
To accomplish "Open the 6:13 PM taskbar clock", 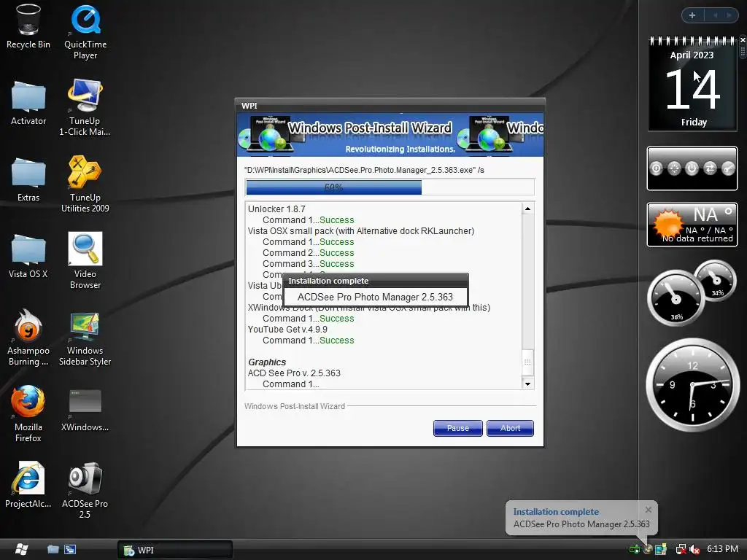I will coord(722,549).
